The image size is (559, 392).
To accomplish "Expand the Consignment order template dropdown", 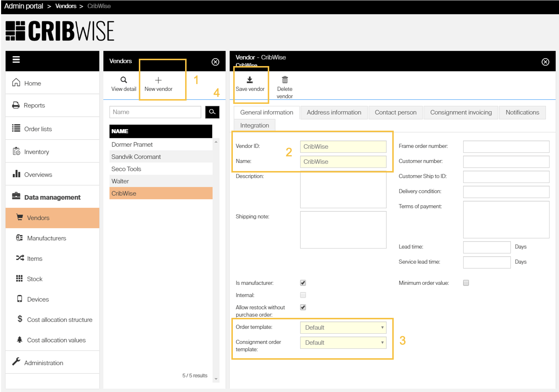I will point(343,342).
